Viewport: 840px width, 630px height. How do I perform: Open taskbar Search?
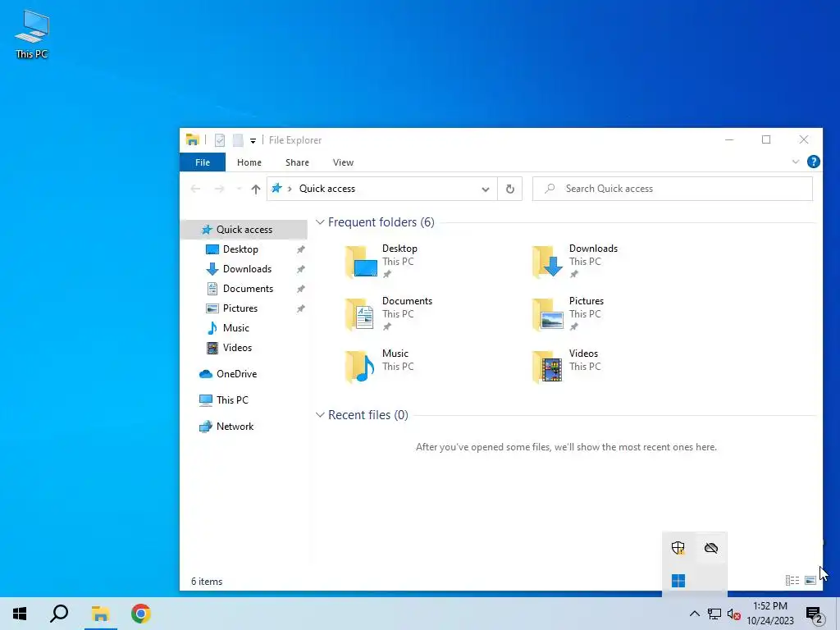[x=59, y=614]
